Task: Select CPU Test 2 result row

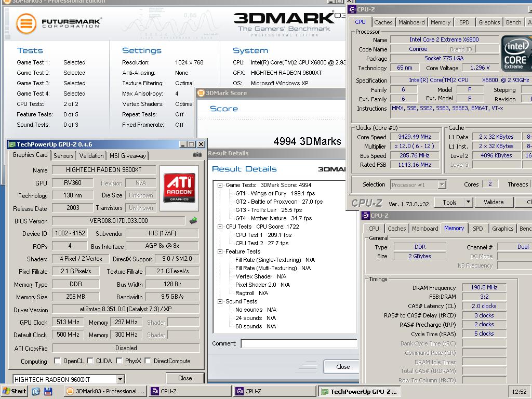Action: (262, 243)
